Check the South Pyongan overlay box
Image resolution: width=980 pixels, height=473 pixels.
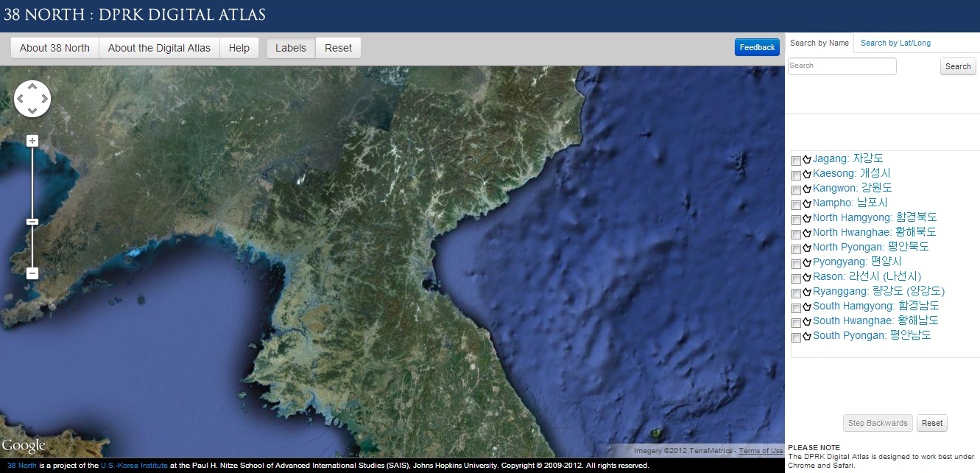(796, 337)
